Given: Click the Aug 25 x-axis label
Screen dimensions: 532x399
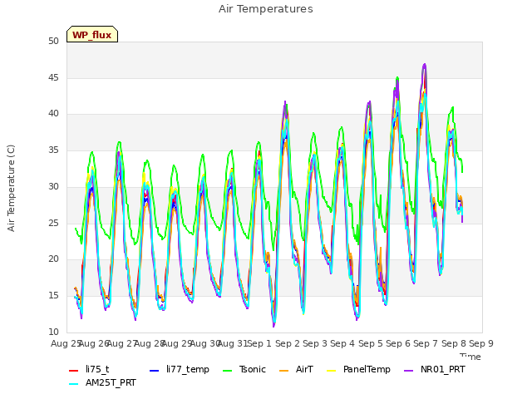Looking at the screenshot, I should point(66,343).
